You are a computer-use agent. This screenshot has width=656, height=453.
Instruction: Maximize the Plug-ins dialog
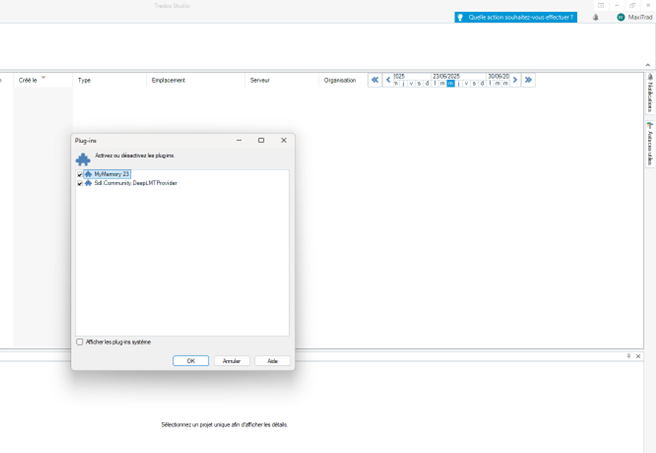pyautogui.click(x=261, y=141)
